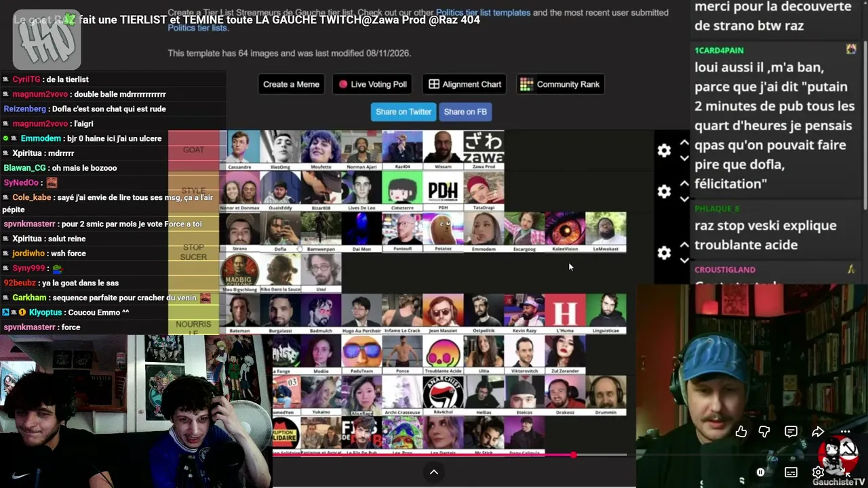
Task: Move the GOAT tier row up
Action: point(684,143)
